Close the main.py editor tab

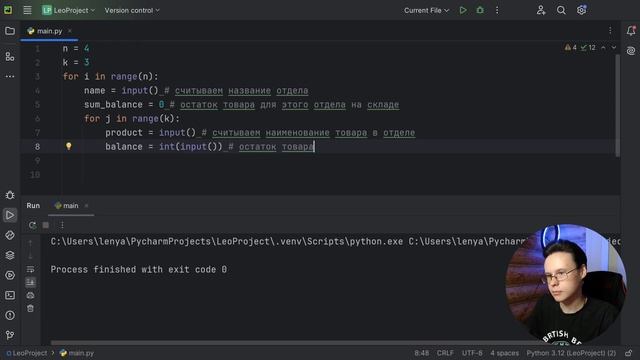70,31
